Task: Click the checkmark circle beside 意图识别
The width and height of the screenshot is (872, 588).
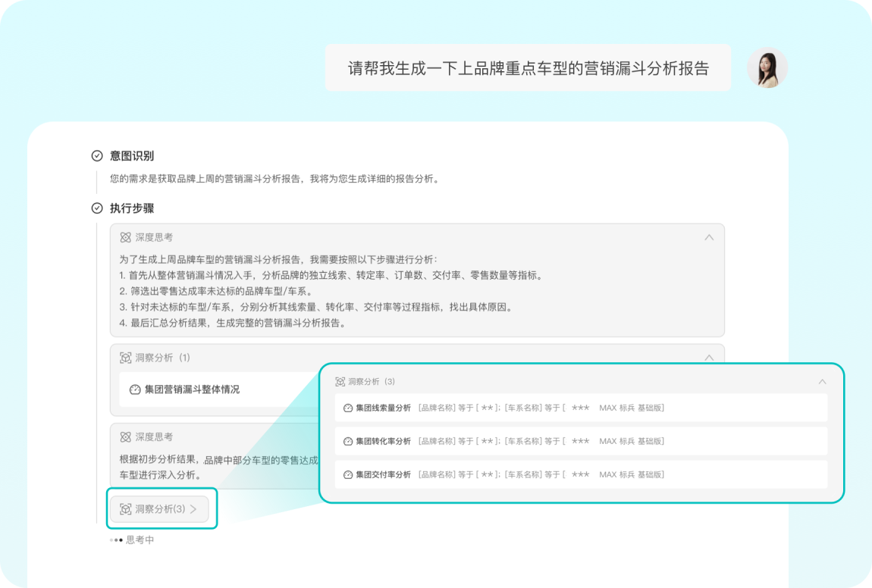Action: click(x=96, y=155)
